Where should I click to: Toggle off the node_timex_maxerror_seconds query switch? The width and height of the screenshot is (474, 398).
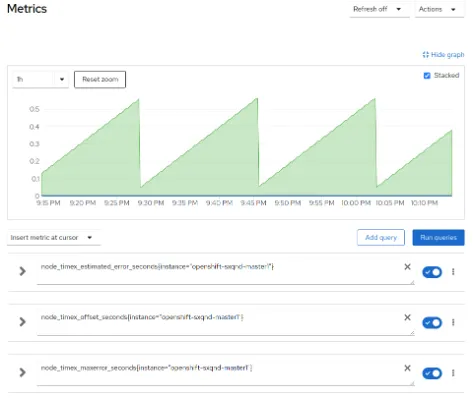(432, 373)
